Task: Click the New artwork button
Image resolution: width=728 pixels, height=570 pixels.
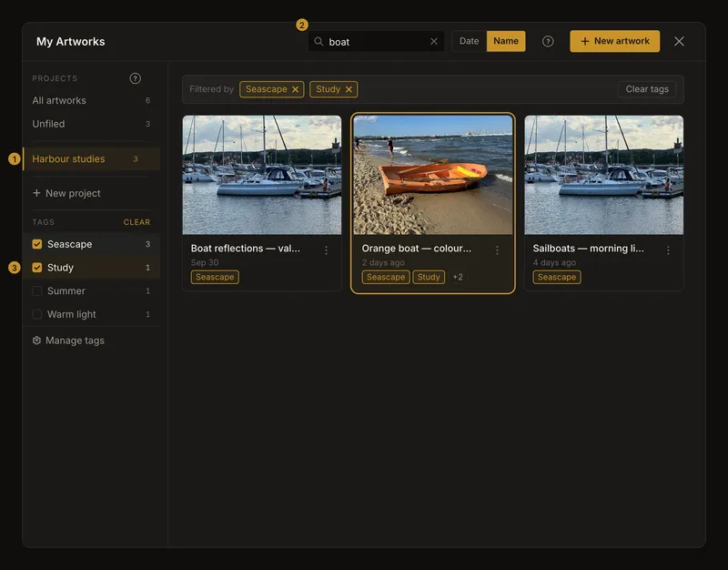Action: pos(615,41)
